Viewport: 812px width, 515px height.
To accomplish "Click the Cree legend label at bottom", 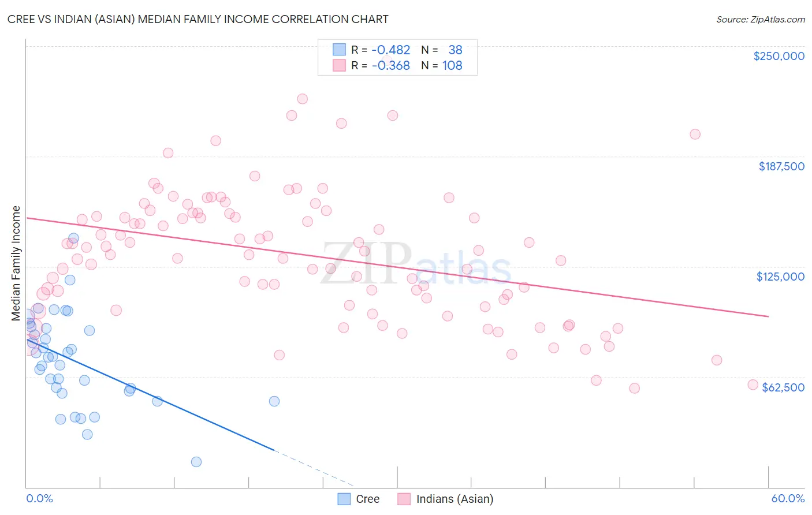I will pos(367,499).
